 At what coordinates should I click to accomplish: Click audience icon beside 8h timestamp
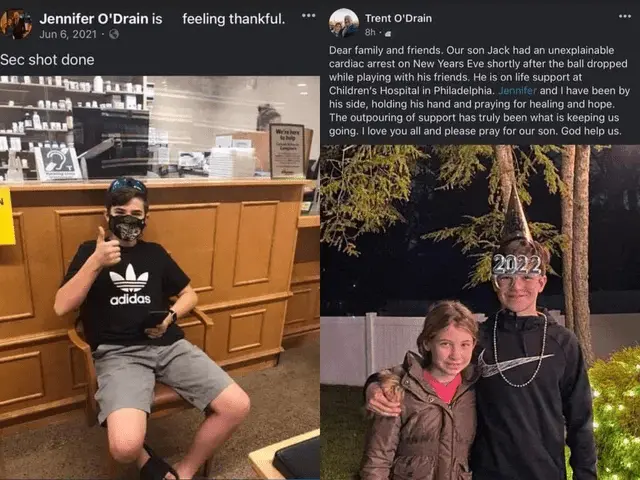click(388, 33)
